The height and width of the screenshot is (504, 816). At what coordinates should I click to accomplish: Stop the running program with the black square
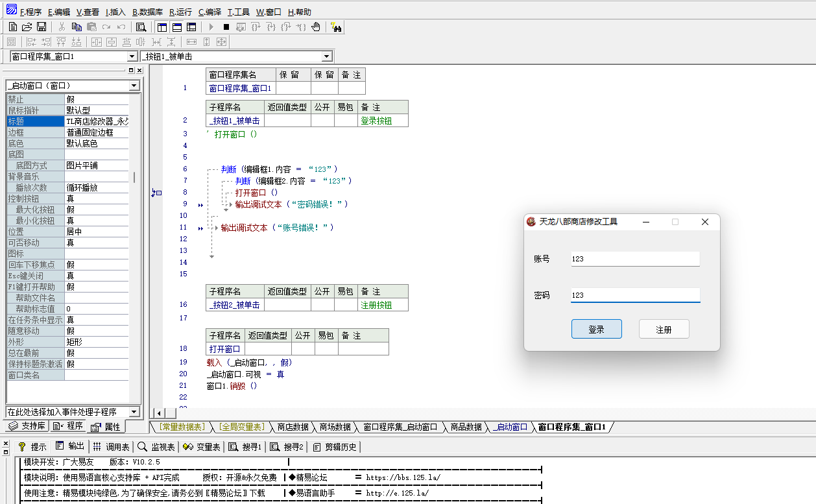coord(226,27)
